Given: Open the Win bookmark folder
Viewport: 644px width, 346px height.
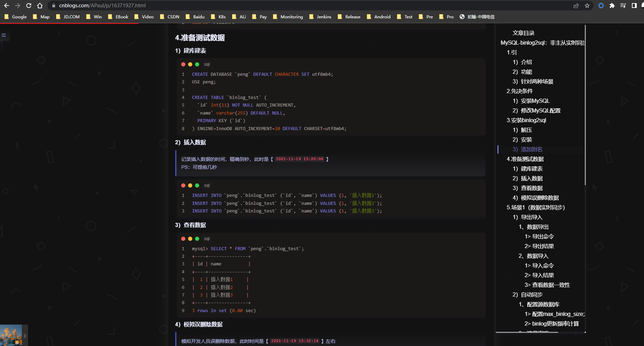Looking at the screenshot, I should click(x=94, y=17).
